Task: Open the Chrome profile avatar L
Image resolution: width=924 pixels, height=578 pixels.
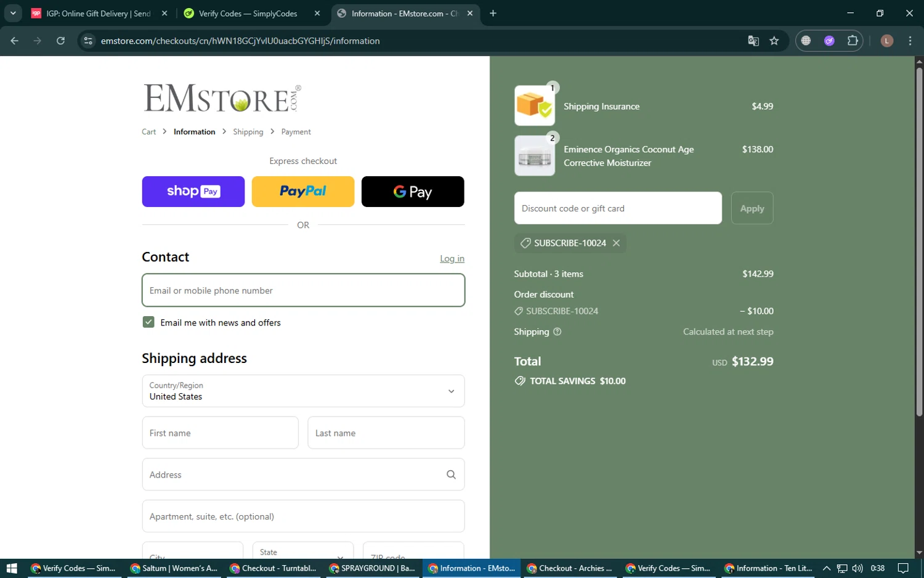Action: pos(887,41)
